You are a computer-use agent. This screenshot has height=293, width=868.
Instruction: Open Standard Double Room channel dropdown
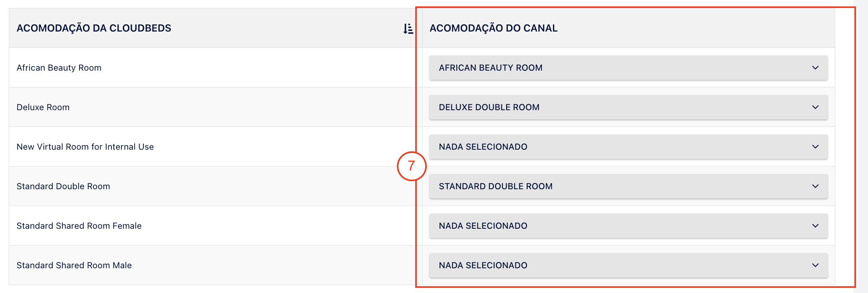628,186
